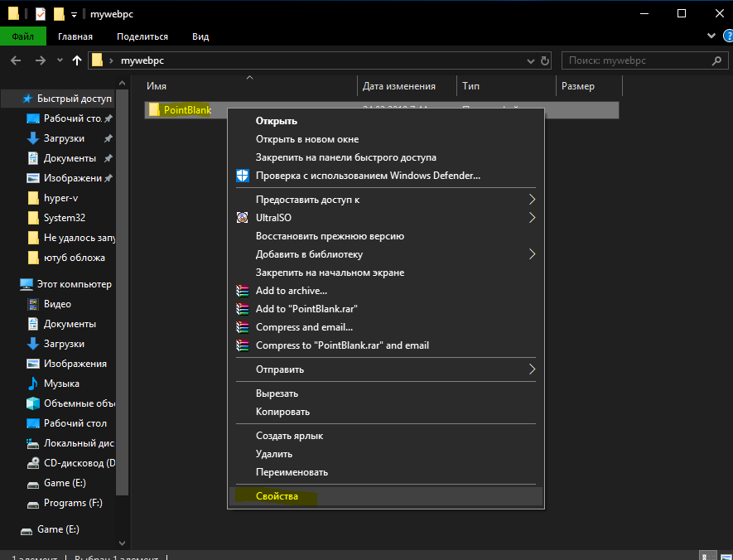This screenshot has width=733, height=560.
Task: Choose Вырезать in the context menu
Action: pos(386,393)
